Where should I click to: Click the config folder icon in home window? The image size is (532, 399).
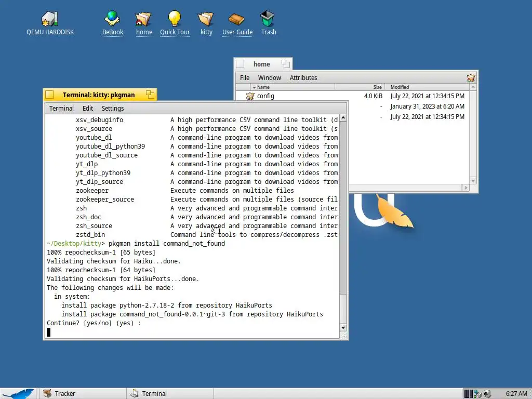(x=250, y=96)
